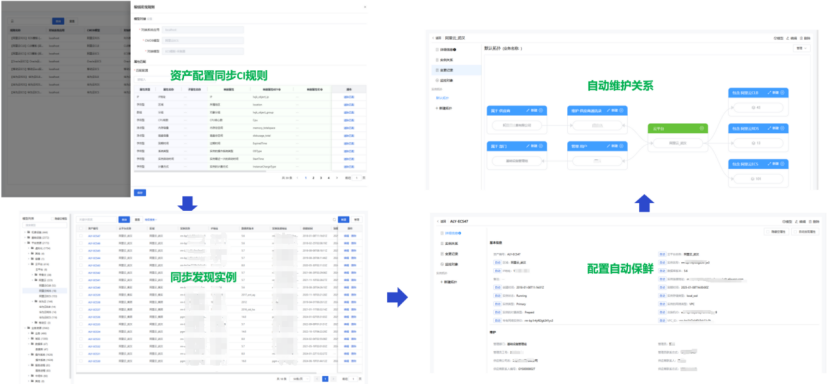Go to previous page in the instance list pagination
The height and width of the screenshot is (384, 829).
pyautogui.click(x=317, y=379)
